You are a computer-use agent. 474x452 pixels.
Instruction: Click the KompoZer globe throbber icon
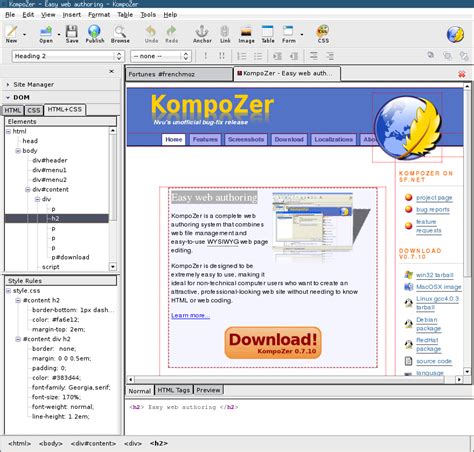click(x=455, y=34)
